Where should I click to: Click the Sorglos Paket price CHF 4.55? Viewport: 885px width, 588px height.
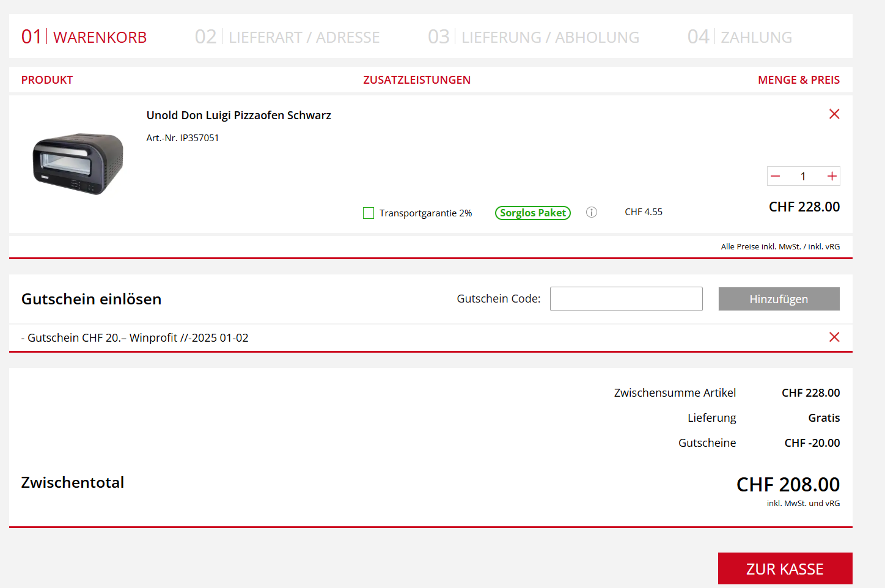(x=643, y=212)
